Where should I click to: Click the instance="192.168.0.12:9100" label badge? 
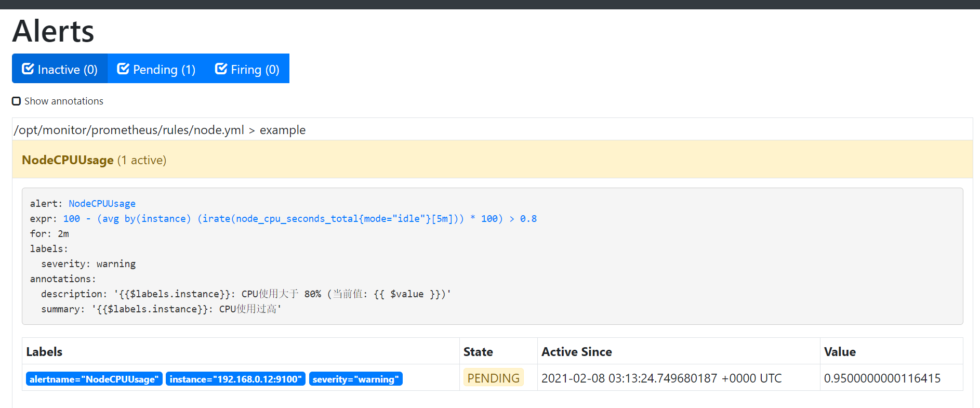[235, 379]
